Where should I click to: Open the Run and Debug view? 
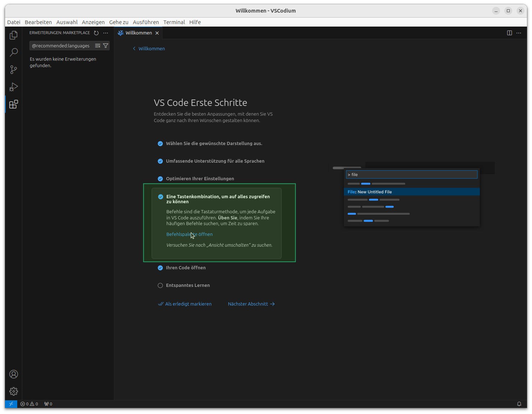[14, 87]
